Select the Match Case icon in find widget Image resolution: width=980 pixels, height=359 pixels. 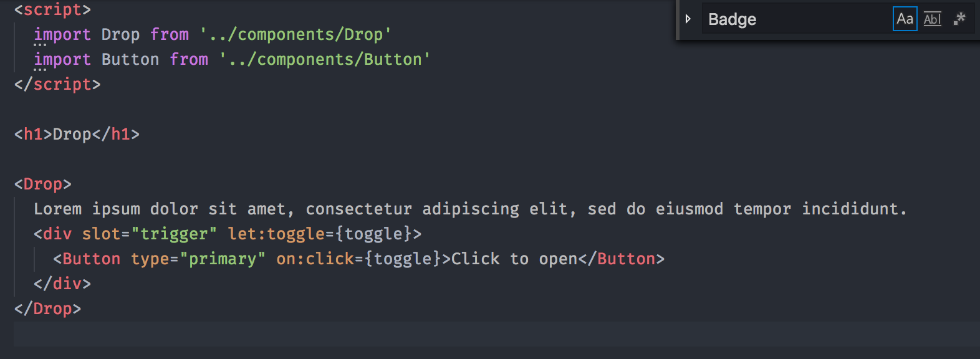(x=905, y=19)
